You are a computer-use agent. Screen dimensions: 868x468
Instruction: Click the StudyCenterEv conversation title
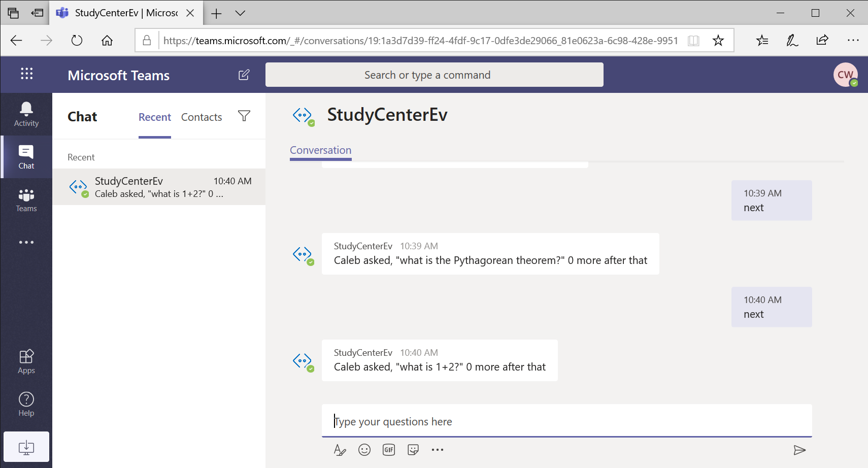tap(387, 115)
